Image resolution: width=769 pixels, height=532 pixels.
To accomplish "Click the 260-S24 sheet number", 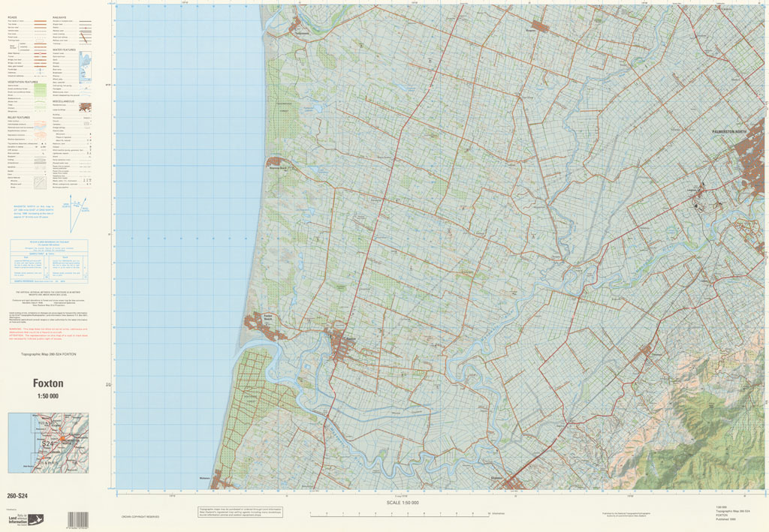I will (17, 496).
